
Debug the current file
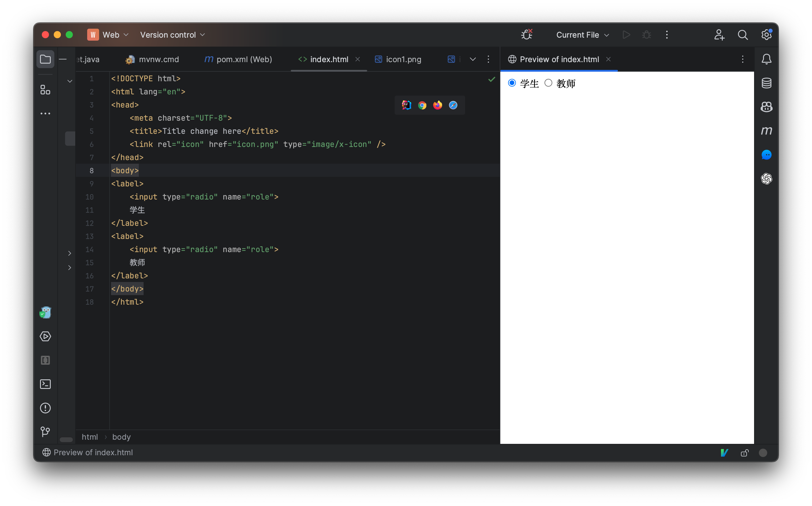[646, 35]
